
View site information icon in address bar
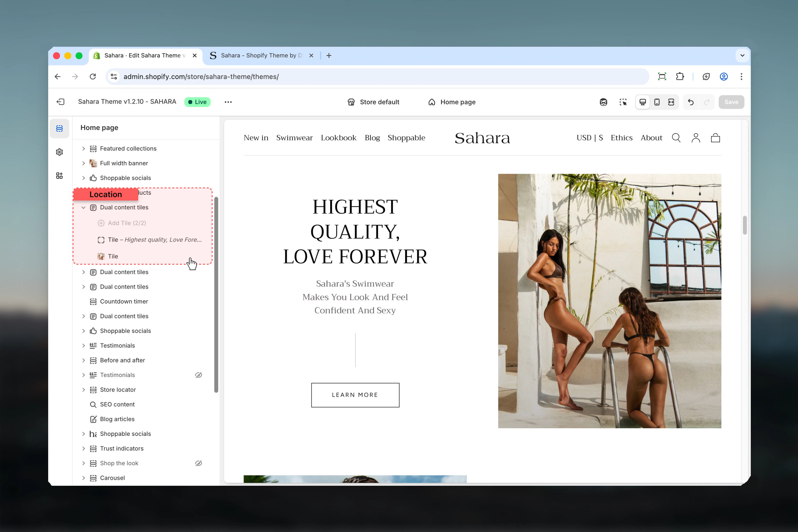click(x=114, y=77)
